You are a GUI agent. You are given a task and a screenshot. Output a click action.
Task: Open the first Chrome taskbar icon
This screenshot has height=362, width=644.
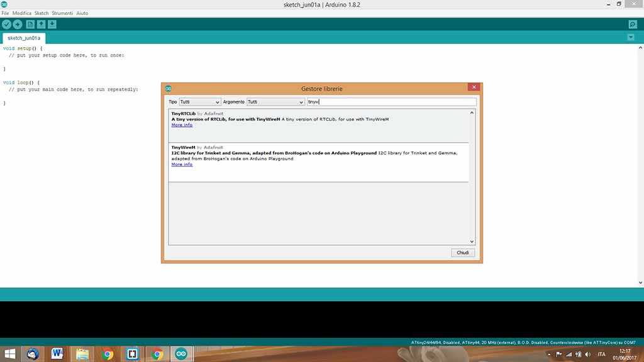click(107, 354)
